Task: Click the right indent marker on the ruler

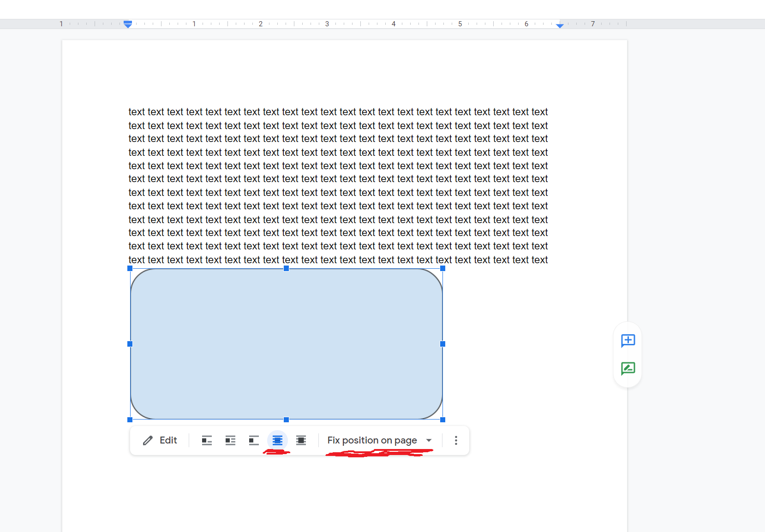Action: (x=560, y=26)
